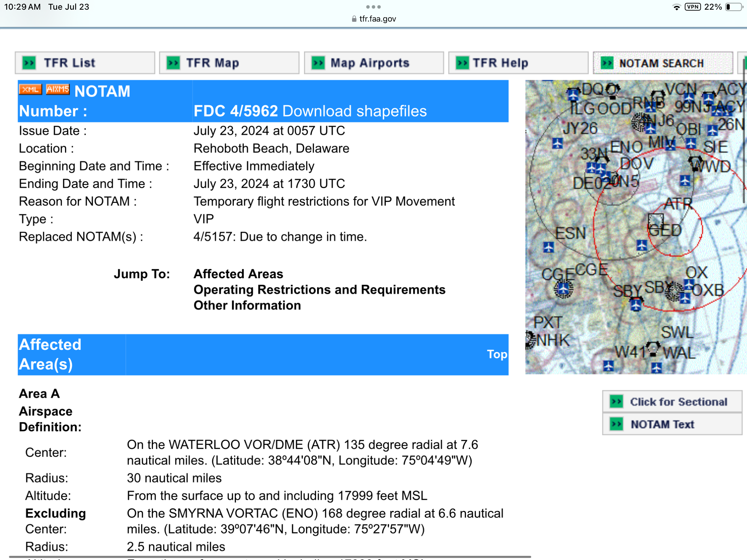The image size is (747, 560).
Task: Click the TFR sectional map thumbnail
Action: (x=636, y=227)
